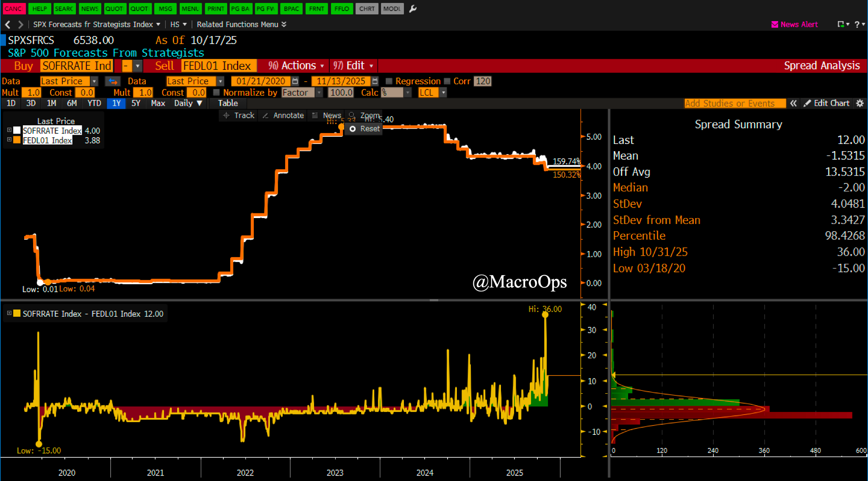868x481 pixels.
Task: Enable the Regression checkbox
Action: (x=389, y=81)
